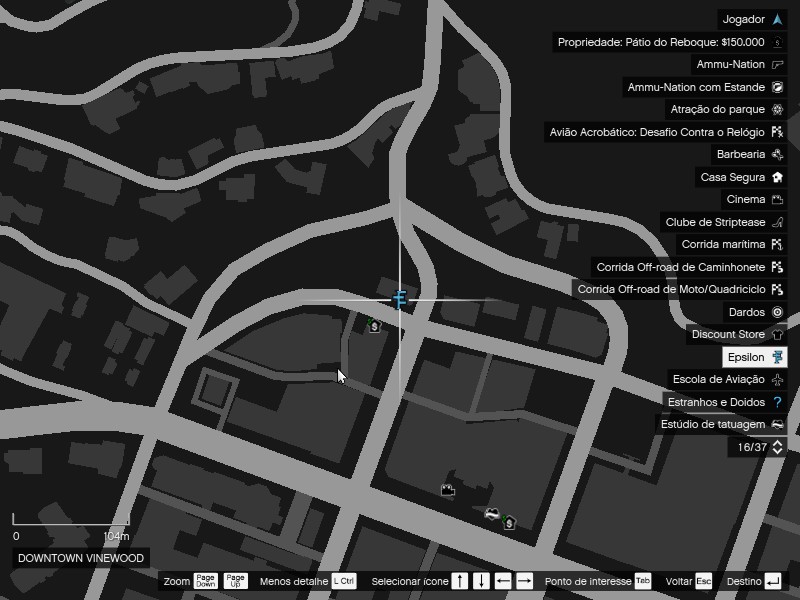
Task: Click the left arrow select-icon key
Action: [x=503, y=581]
